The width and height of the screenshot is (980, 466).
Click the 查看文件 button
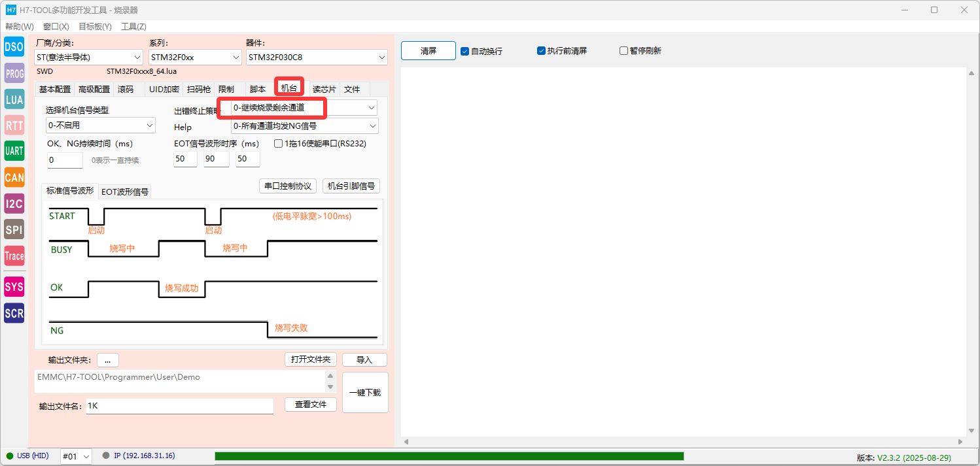click(311, 405)
